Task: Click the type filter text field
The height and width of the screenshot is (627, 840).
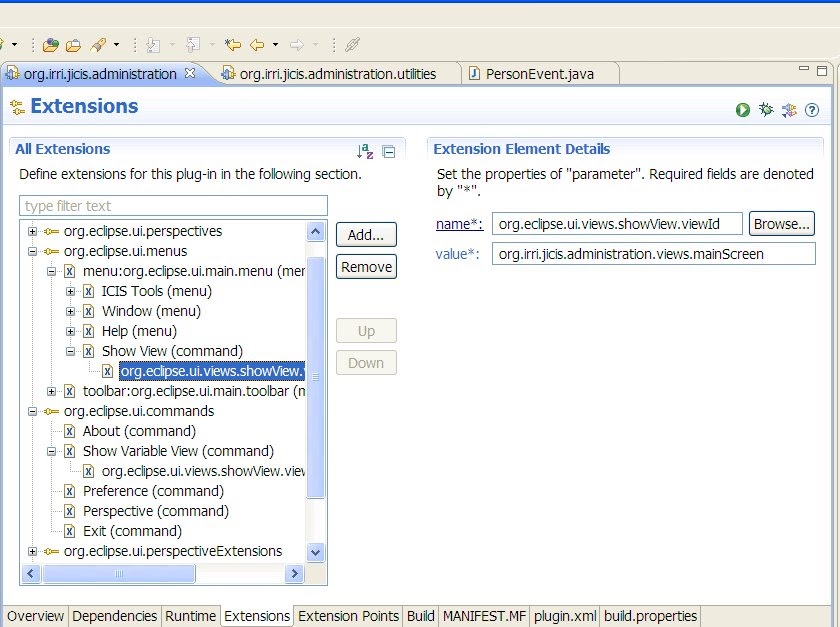Action: click(174, 206)
